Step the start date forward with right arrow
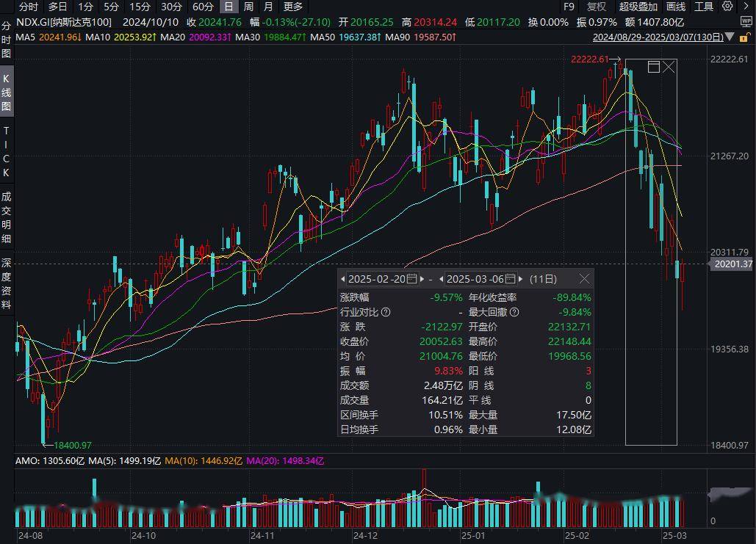 [423, 279]
